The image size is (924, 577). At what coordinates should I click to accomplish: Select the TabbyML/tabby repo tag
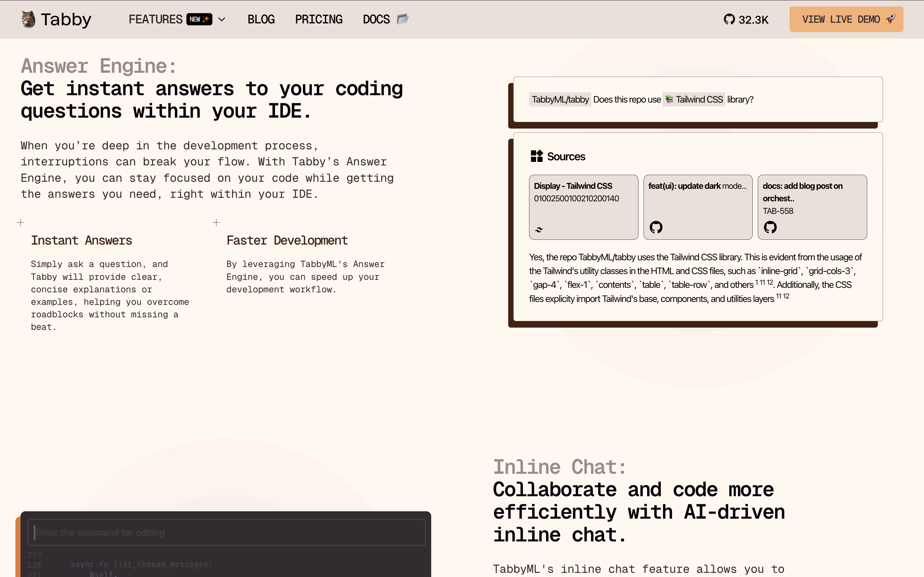click(x=560, y=100)
